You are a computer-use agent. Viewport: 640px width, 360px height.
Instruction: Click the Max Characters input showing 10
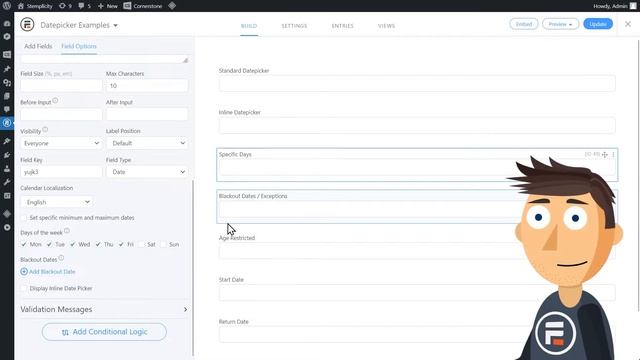coord(147,86)
